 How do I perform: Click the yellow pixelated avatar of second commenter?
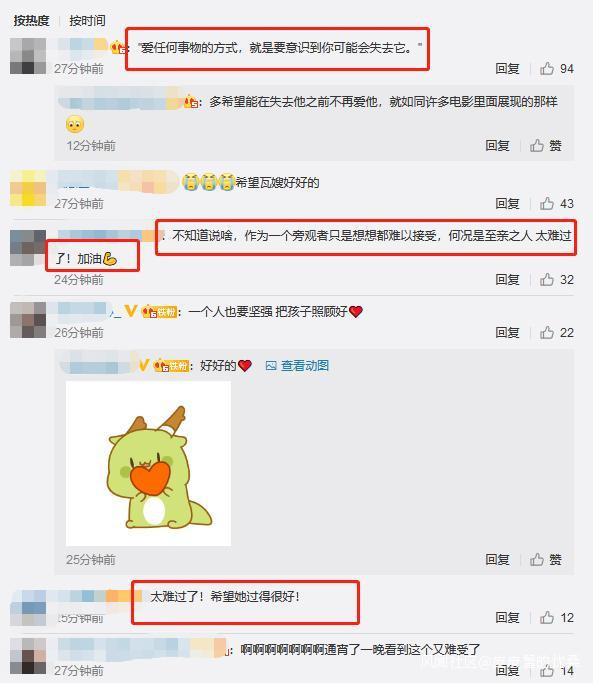[28, 188]
